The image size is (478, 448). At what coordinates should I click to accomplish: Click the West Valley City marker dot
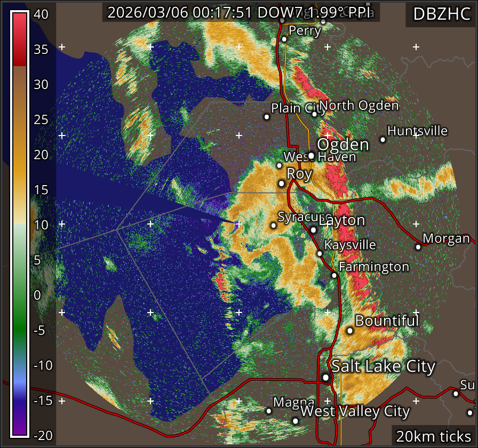(x=296, y=421)
